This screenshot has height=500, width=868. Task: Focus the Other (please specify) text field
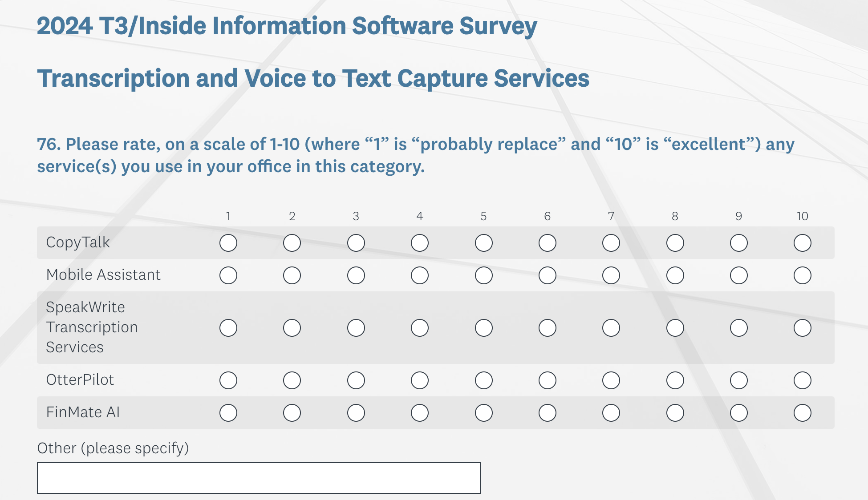click(259, 478)
